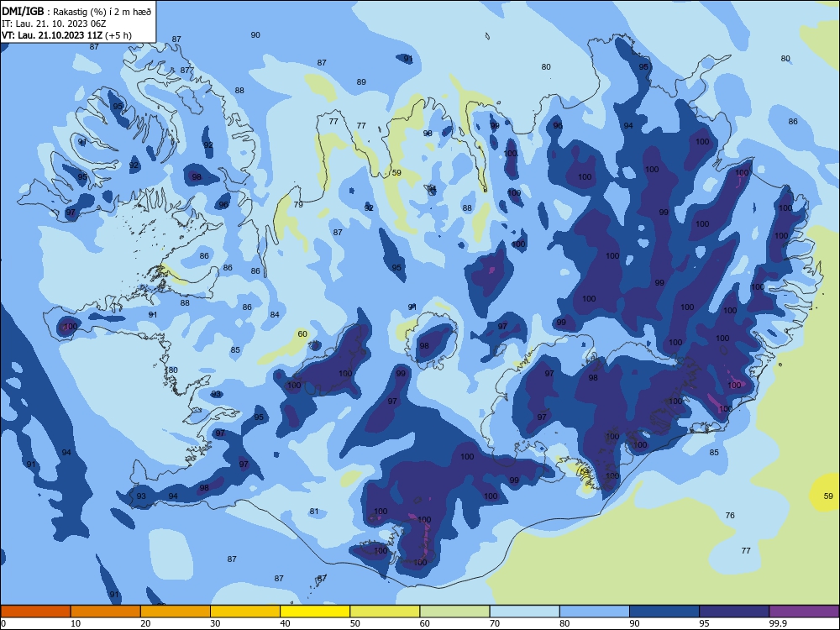Click the light orange 20–30 legend swatch

176,612
